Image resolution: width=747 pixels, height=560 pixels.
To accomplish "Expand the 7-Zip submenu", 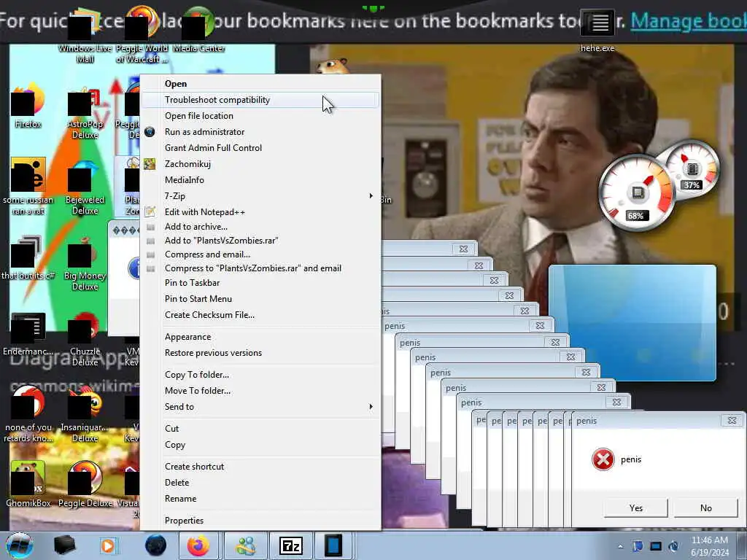I will tap(260, 195).
